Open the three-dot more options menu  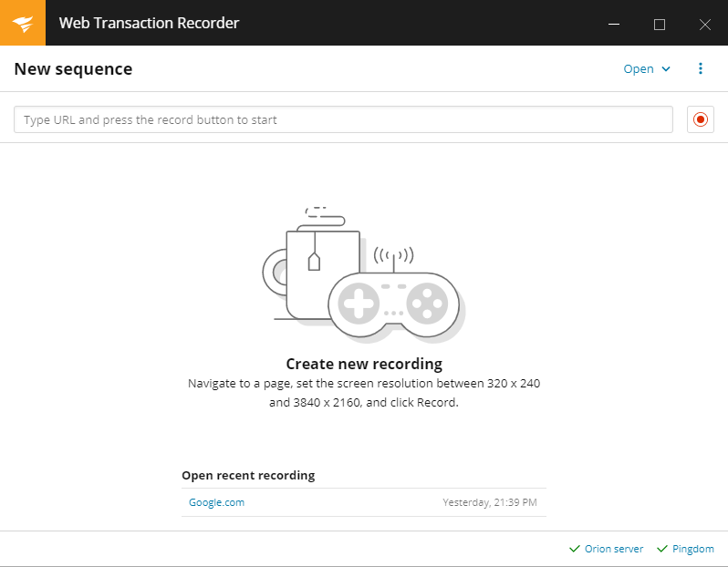click(701, 68)
